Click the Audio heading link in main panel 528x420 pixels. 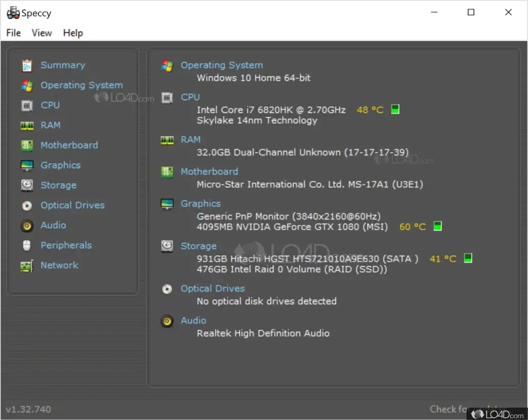(194, 320)
